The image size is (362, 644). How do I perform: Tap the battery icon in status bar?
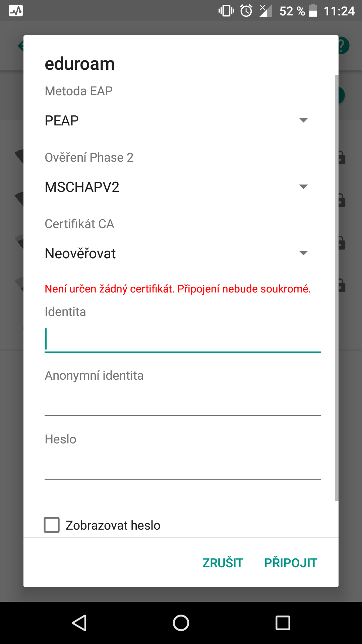coord(313,11)
